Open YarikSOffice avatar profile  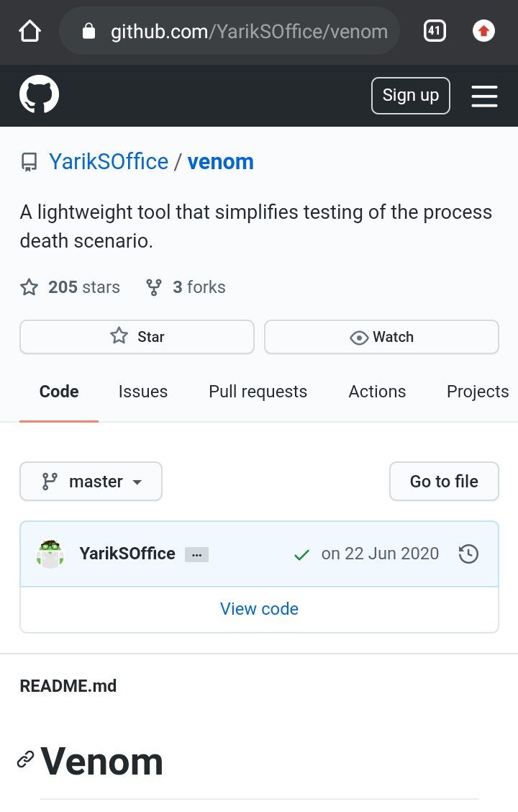click(x=50, y=554)
